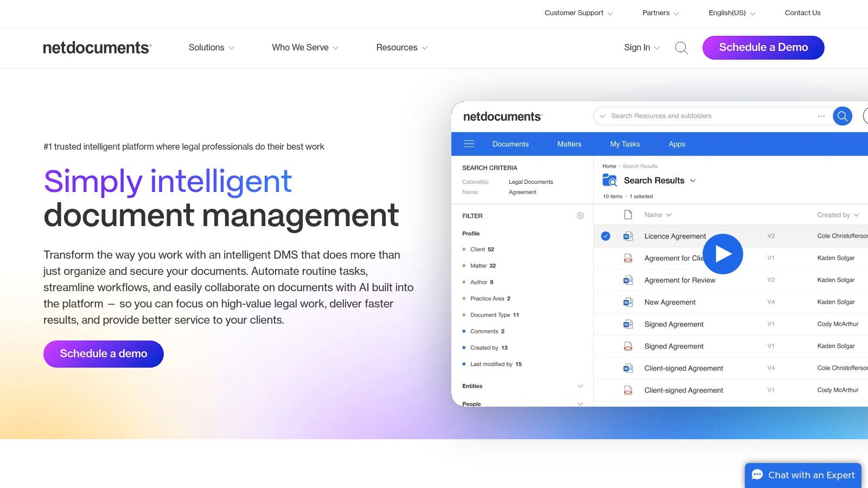868x488 pixels.
Task: Click the Schedule a Demo header button
Action: [763, 48]
